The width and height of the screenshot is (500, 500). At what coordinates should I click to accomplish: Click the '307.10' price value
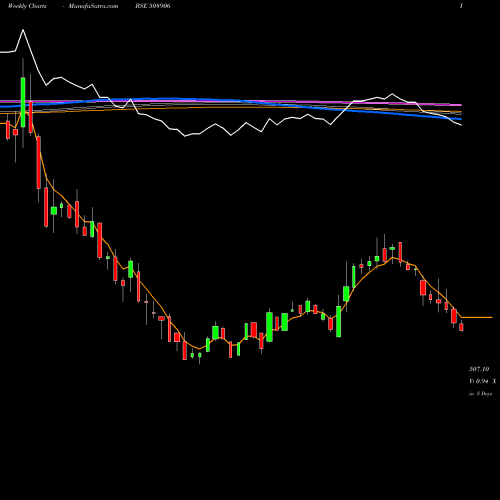pos(479,369)
